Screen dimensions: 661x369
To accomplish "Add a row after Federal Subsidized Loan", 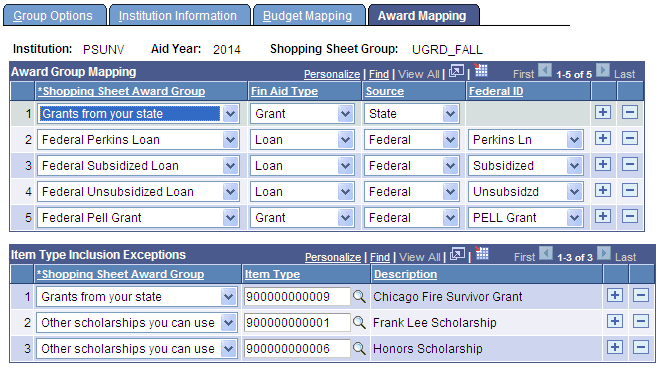I will (603, 165).
